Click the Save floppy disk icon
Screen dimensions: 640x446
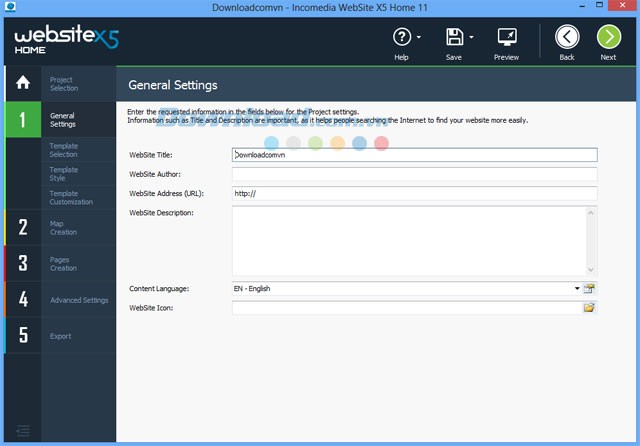(454, 39)
